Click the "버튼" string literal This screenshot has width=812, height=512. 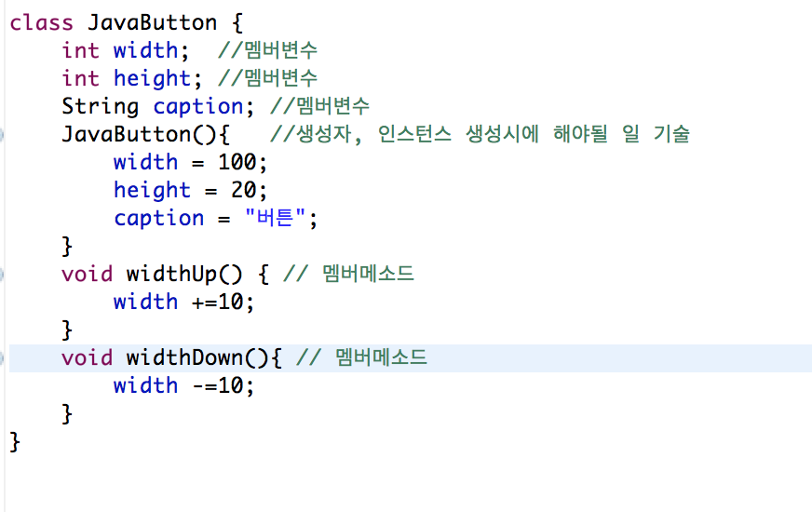(x=275, y=218)
